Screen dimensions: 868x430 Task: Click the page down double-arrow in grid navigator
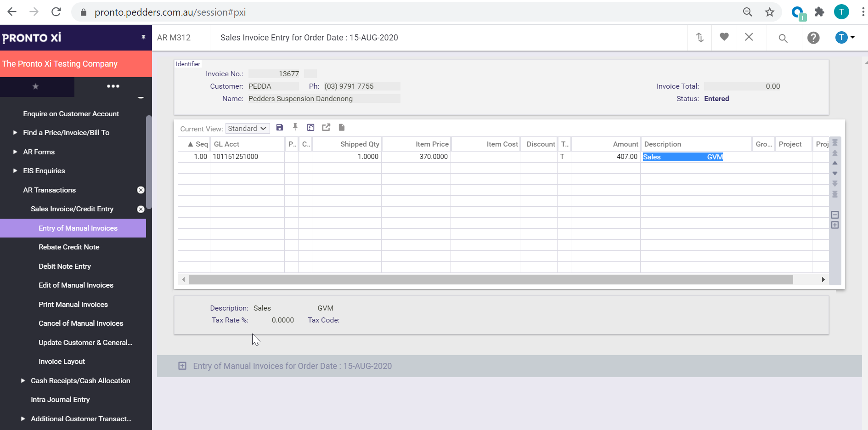tap(835, 183)
